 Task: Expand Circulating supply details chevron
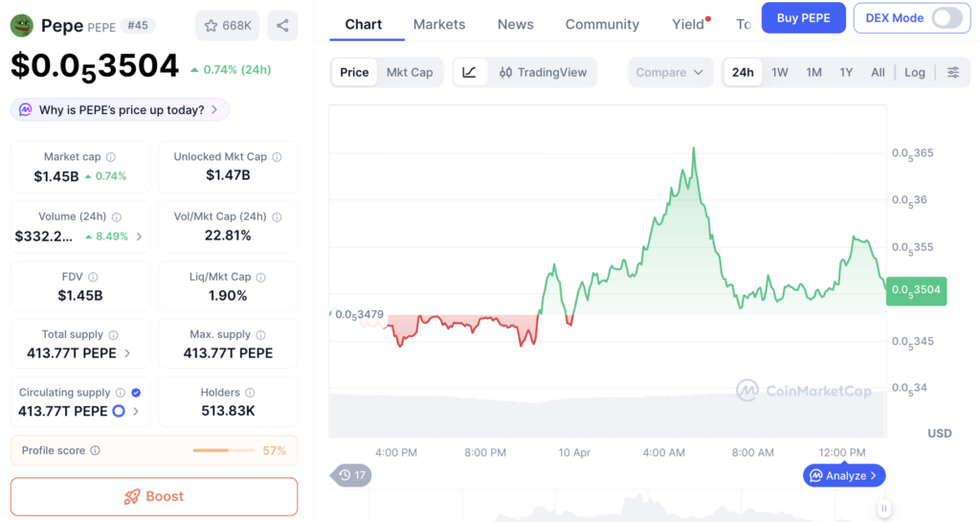point(136,411)
